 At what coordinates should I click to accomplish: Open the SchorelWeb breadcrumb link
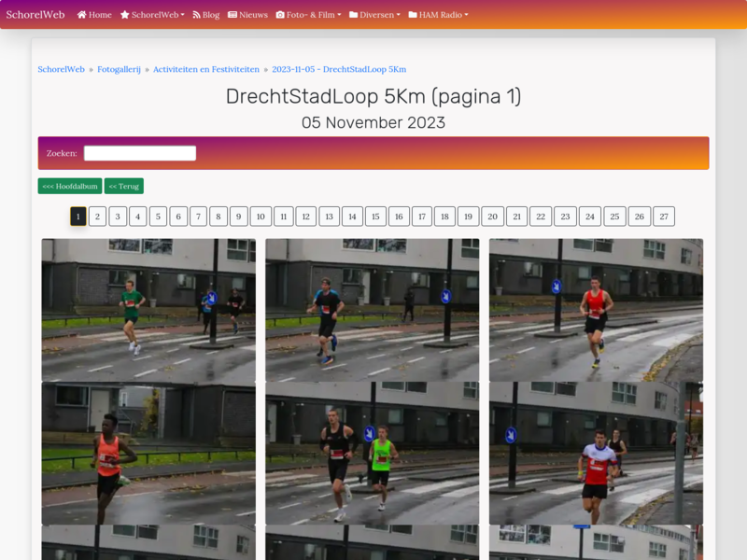coord(61,69)
